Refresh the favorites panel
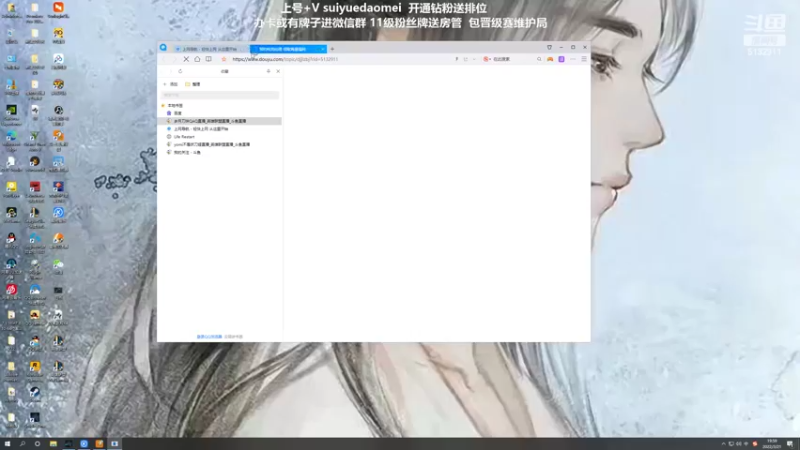The width and height of the screenshot is (800, 450). click(x=180, y=71)
